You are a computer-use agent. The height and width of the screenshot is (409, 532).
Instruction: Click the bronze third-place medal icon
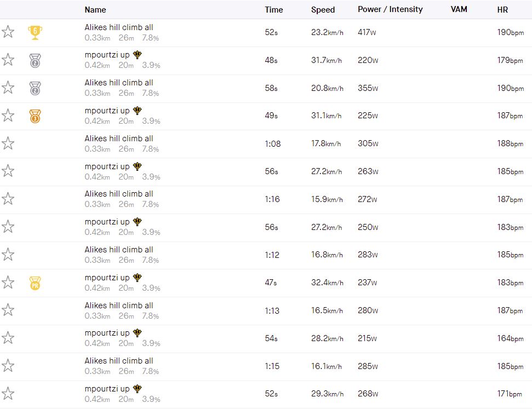35,116
